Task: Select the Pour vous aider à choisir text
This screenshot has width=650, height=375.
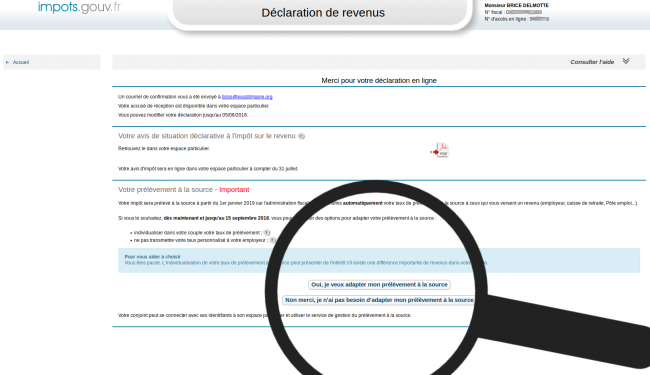Action: [153, 257]
